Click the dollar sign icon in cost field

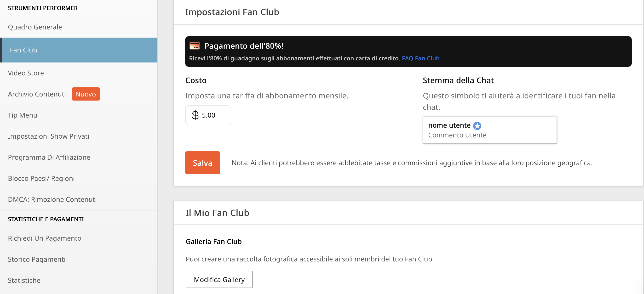[x=195, y=115]
